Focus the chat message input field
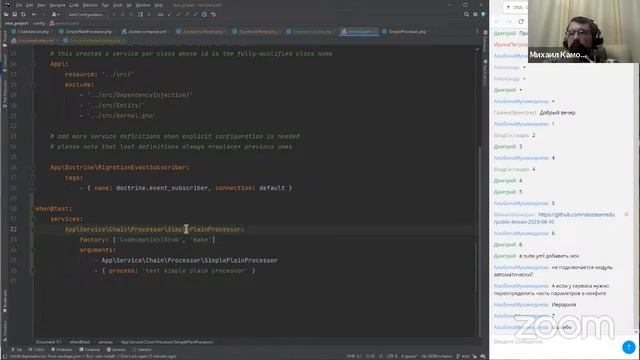The height and width of the screenshot is (360, 640). (x=555, y=342)
